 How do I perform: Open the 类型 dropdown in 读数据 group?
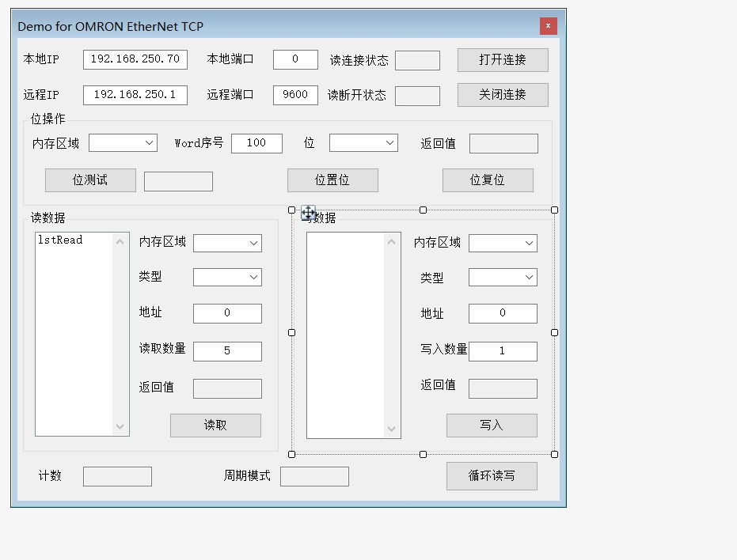tap(227, 277)
